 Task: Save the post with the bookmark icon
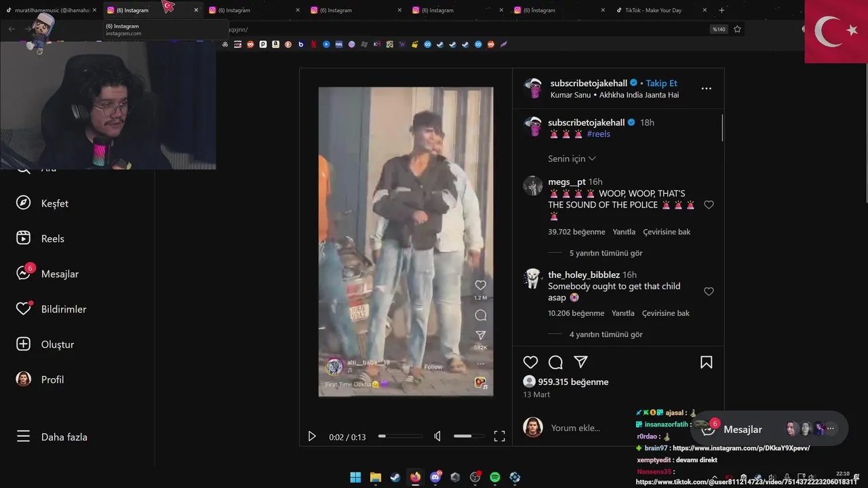tap(706, 363)
